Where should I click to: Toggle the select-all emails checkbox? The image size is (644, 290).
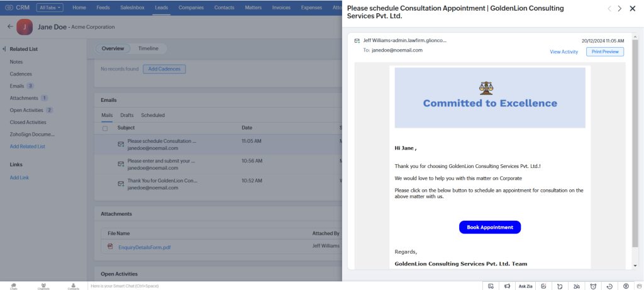click(105, 128)
